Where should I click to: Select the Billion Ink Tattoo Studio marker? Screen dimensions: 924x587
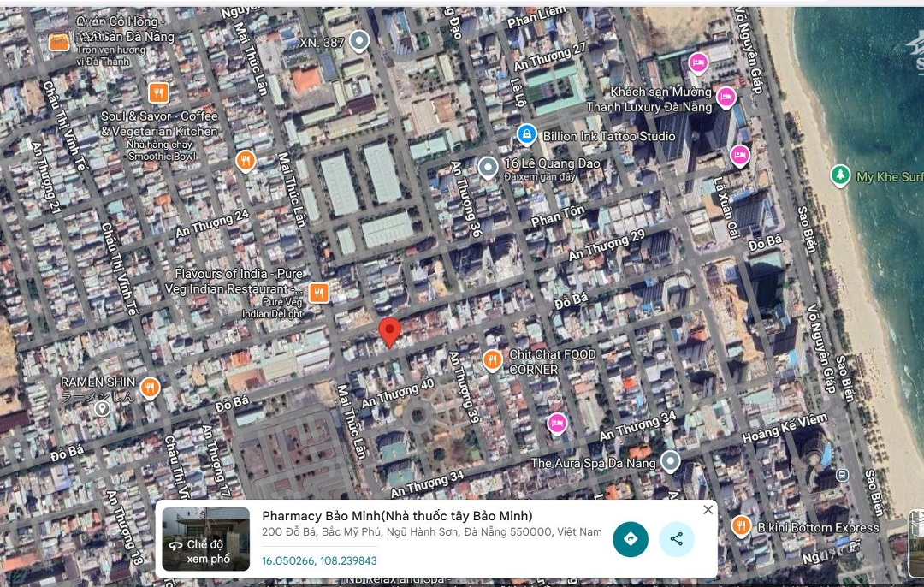[x=527, y=134]
